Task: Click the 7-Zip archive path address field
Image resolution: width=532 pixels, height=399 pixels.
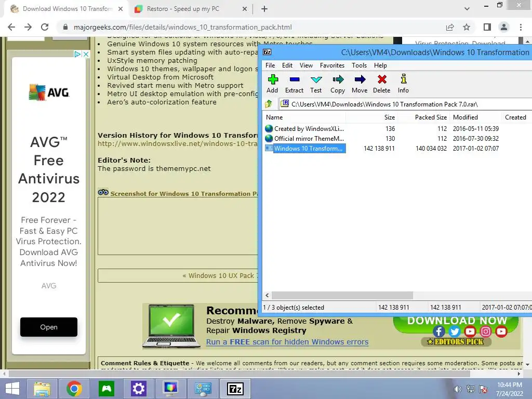Action: pyautogui.click(x=405, y=104)
